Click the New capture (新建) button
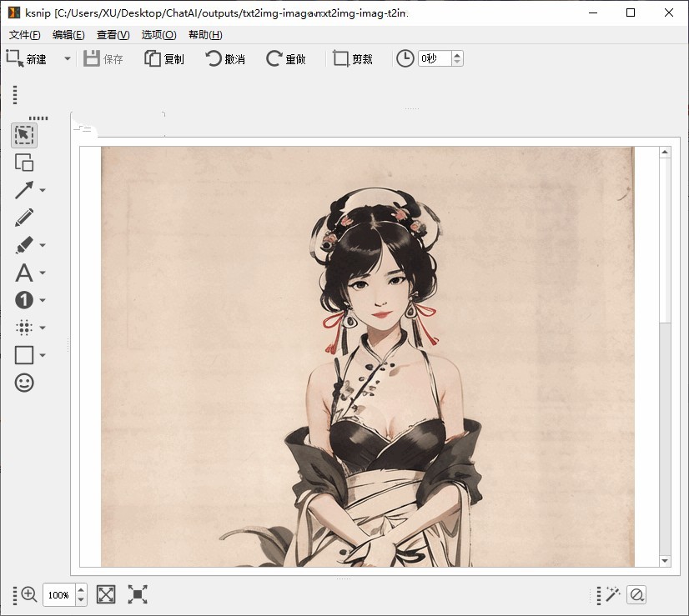 point(27,59)
